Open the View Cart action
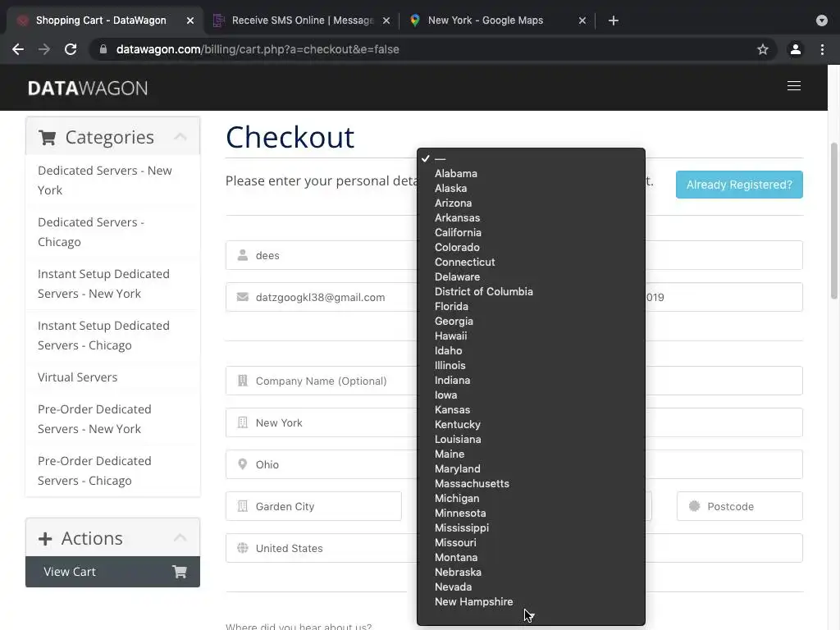Viewport: 840px width, 630px height. point(112,572)
